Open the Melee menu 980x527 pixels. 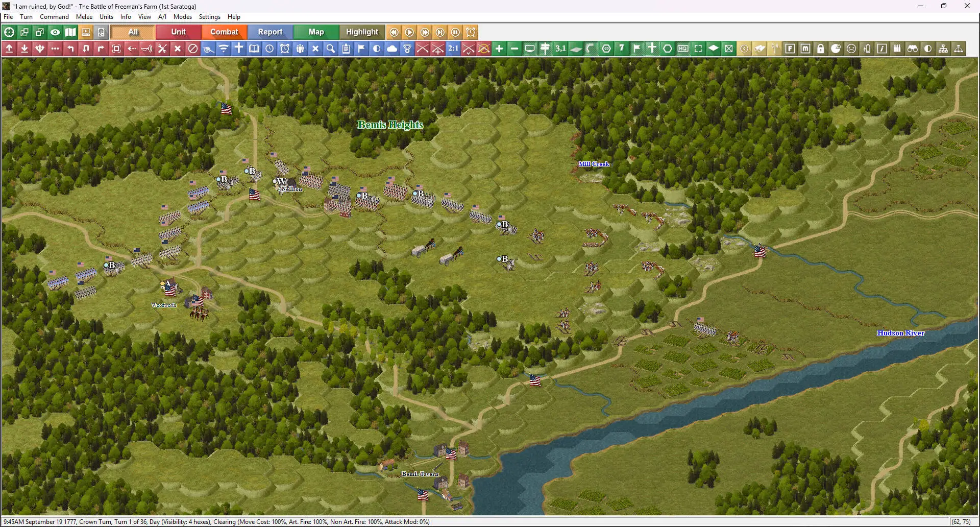[x=84, y=17]
